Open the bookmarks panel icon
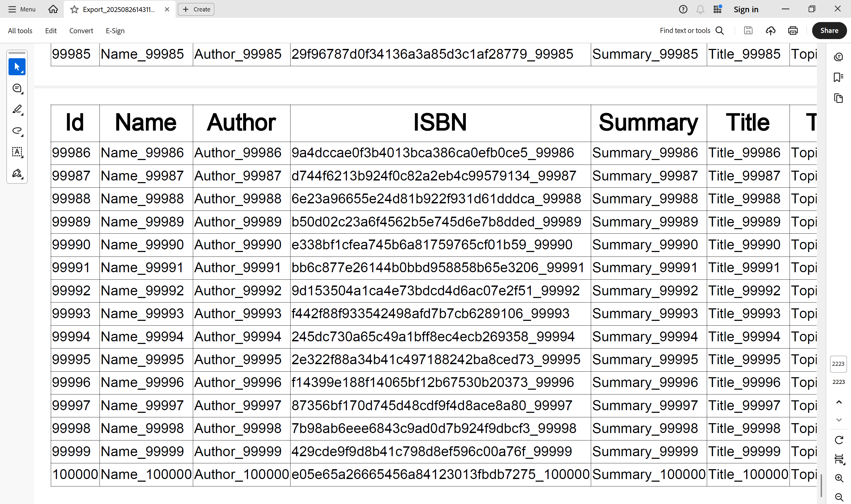Screen dimensions: 851x504 (838, 77)
